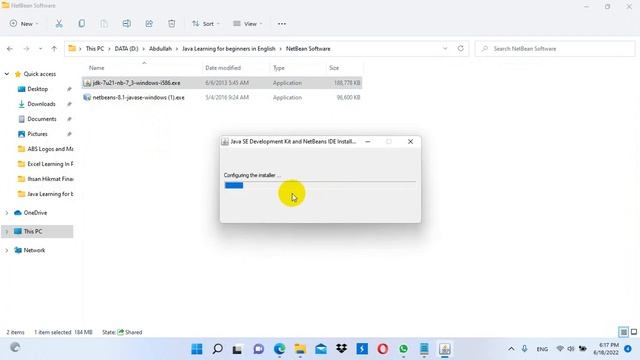
Task: Expand the This PC tree node
Action: tap(7, 231)
